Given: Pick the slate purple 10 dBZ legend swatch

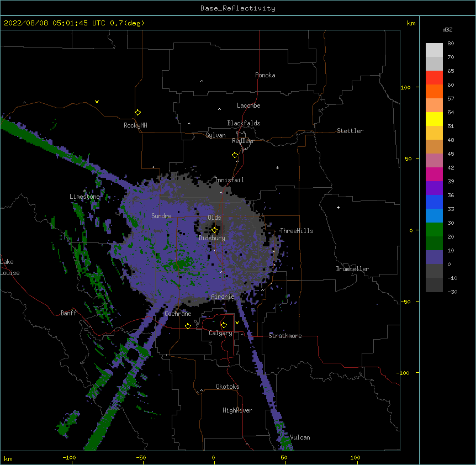Looking at the screenshot, I should point(434,257).
